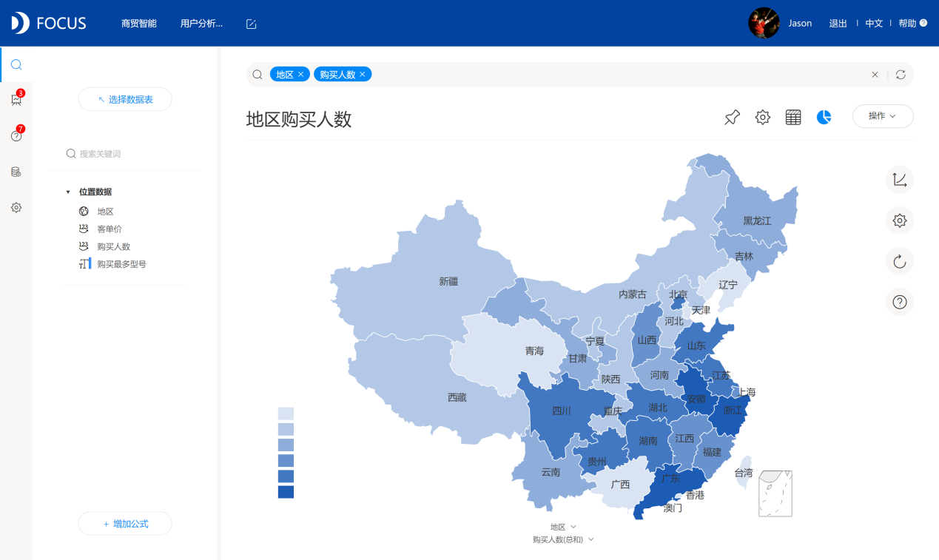The height and width of the screenshot is (560, 939).
Task: Open help icon with badge 7
Action: [x=16, y=136]
